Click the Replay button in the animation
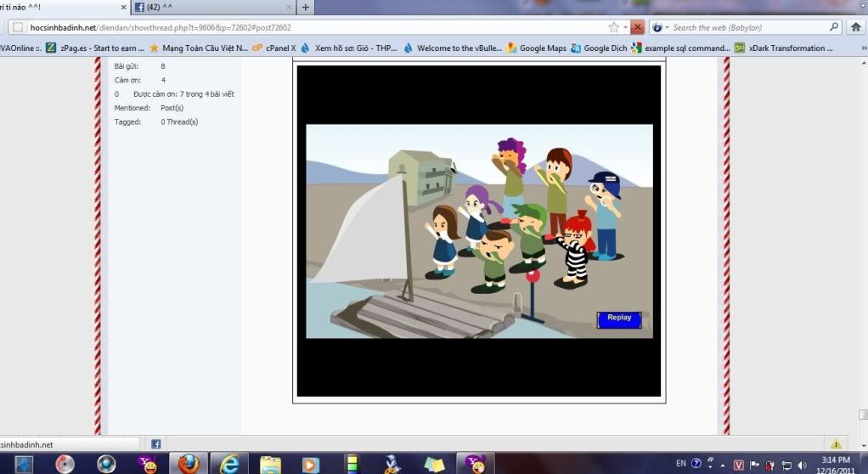The width and height of the screenshot is (868, 474). click(x=619, y=319)
